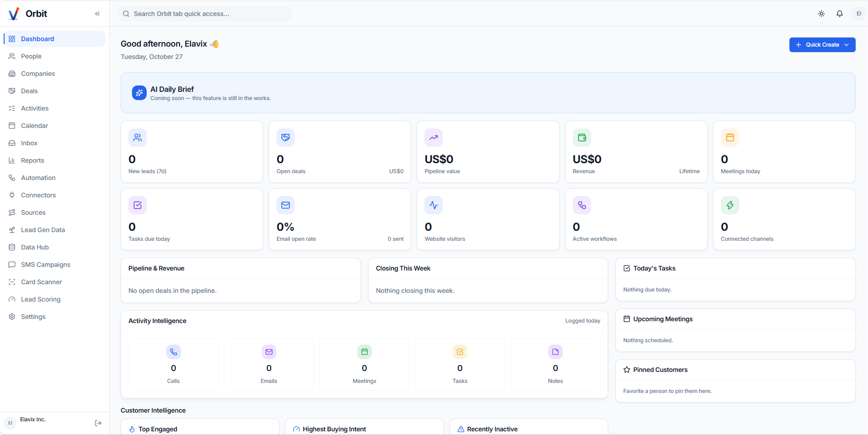Click the "Logged today" label
Viewport: 868px width, 435px height.
click(583, 321)
